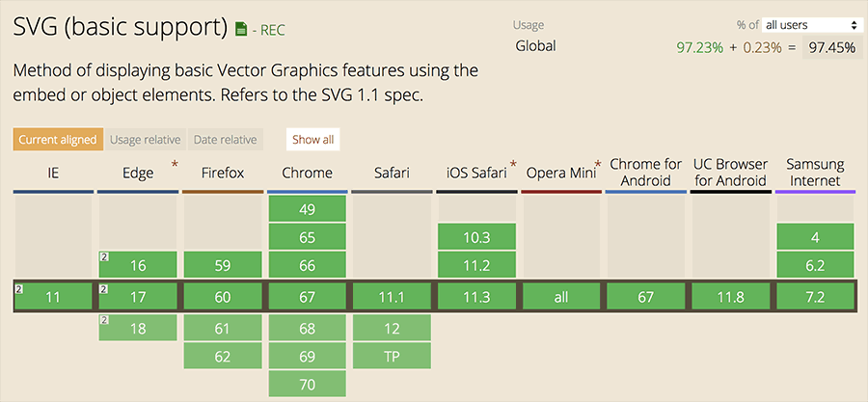Click the Show all button

(312, 140)
